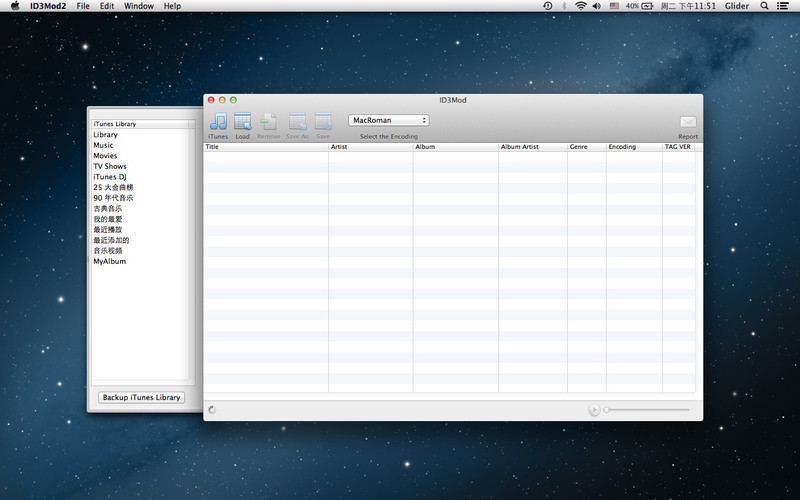Open the MacRoman encoding dropdown

point(389,120)
